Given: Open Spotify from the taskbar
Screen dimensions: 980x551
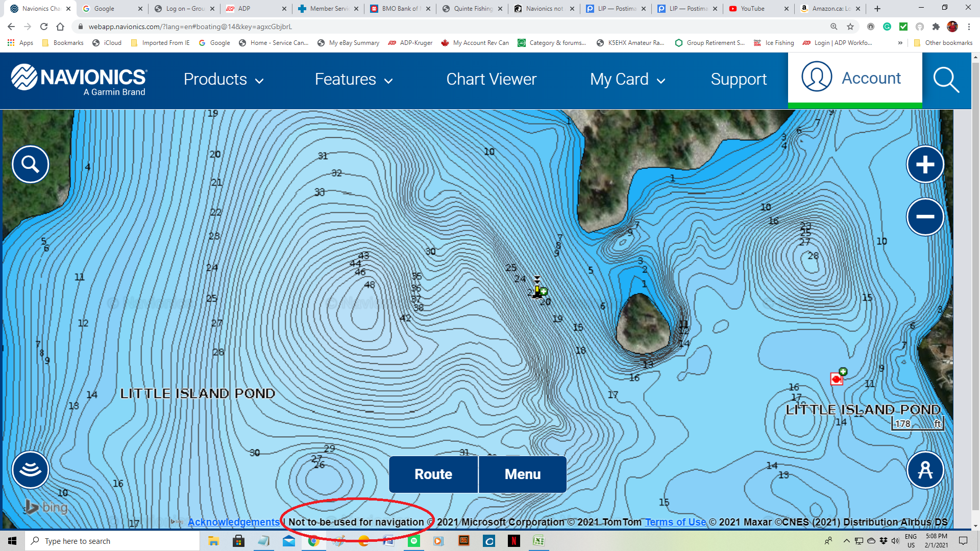Looking at the screenshot, I should (414, 541).
